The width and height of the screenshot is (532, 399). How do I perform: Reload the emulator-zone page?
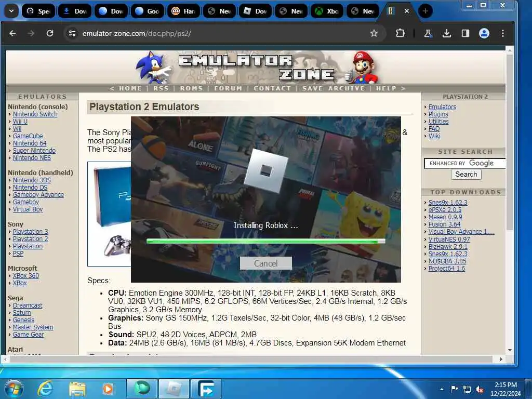[x=50, y=33]
